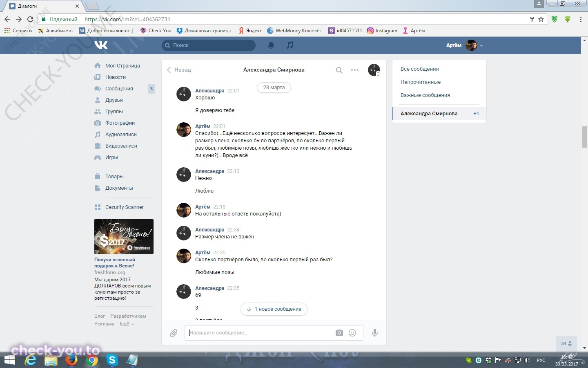
Task: Launch Internet Explorer from taskbar
Action: pos(31,360)
